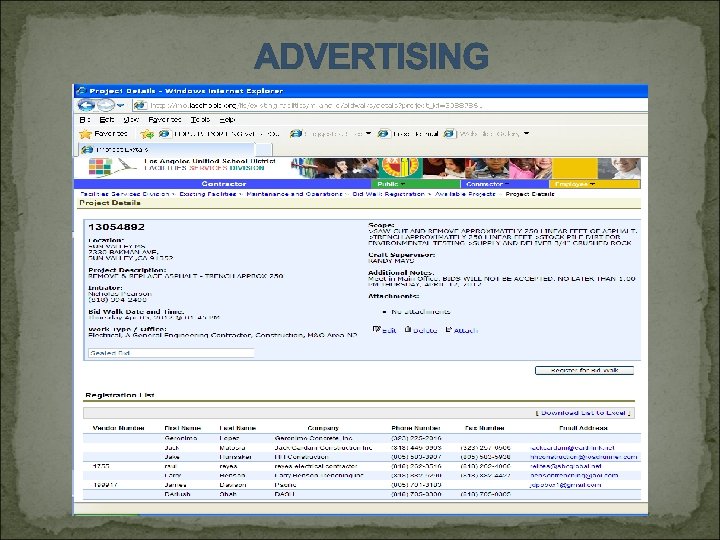
Task: Click Download List to Excel link
Action: 581,411
